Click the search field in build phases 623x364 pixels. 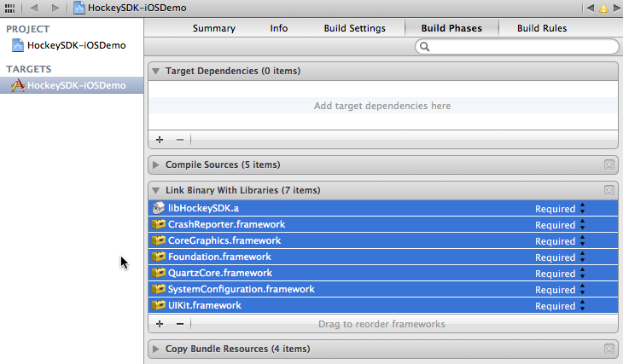[x=521, y=47]
